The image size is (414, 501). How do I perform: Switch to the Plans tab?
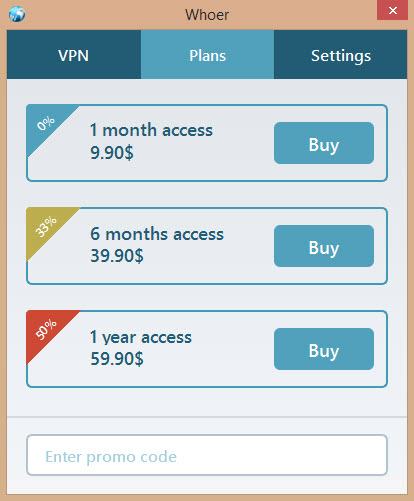point(207,55)
